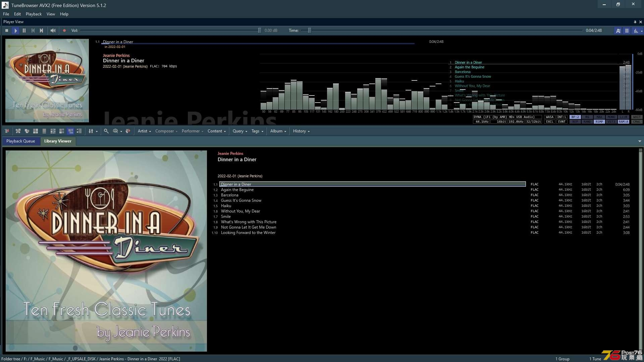Click the EVNT mode label
The height and width of the screenshot is (362, 644).
562,122
